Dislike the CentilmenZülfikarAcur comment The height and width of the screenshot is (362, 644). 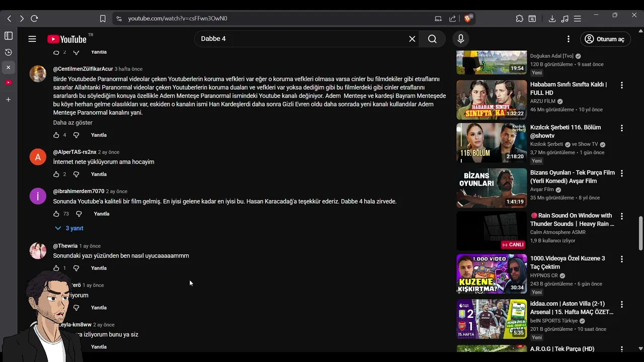coord(76,135)
